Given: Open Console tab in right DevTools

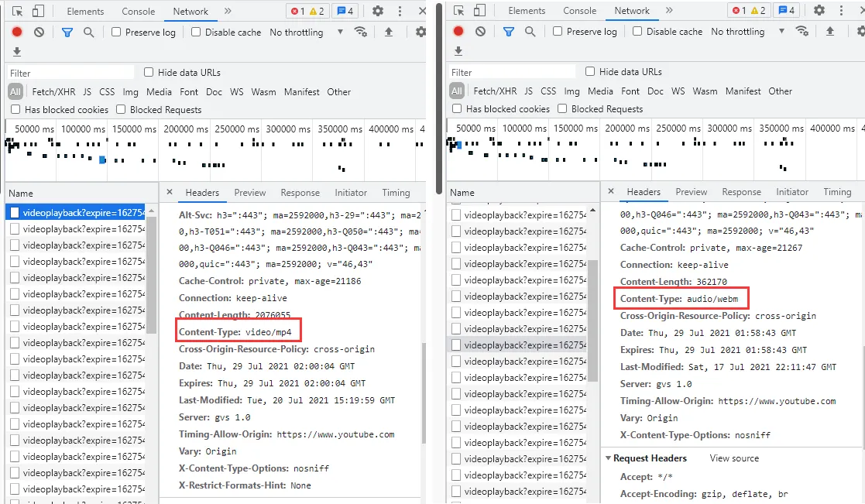Looking at the screenshot, I should click(580, 11).
